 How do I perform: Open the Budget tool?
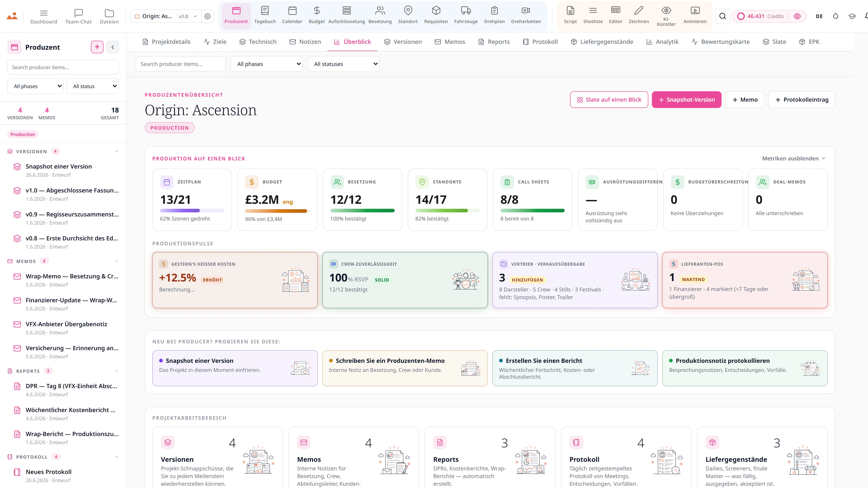[x=317, y=16]
